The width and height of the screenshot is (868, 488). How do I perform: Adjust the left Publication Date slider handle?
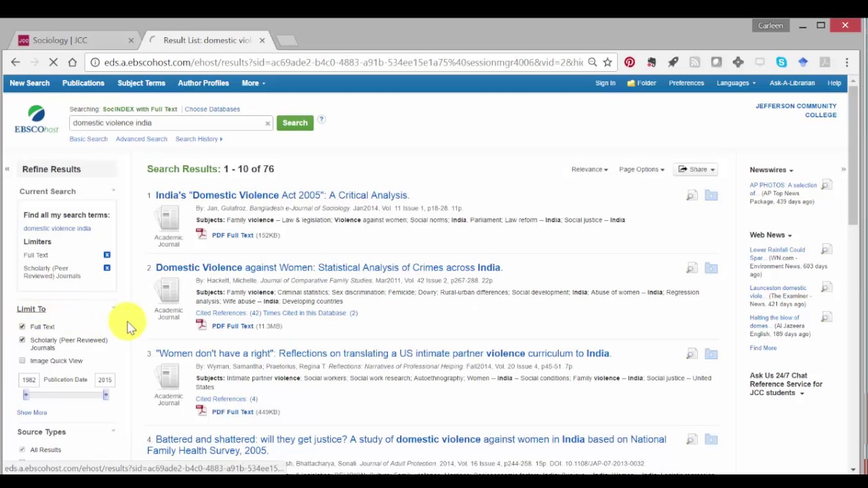(26, 394)
